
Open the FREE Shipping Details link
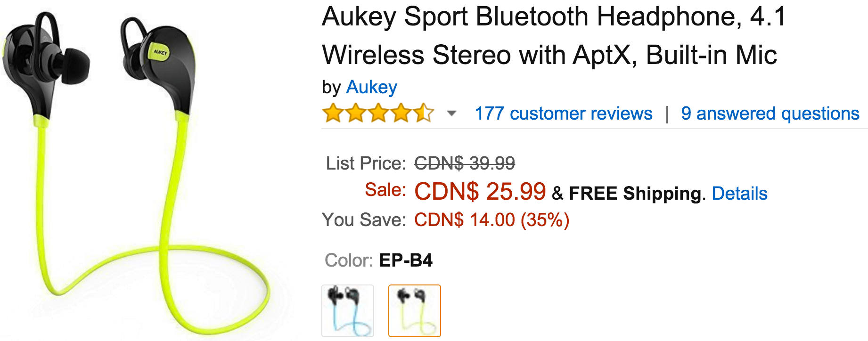tap(739, 194)
